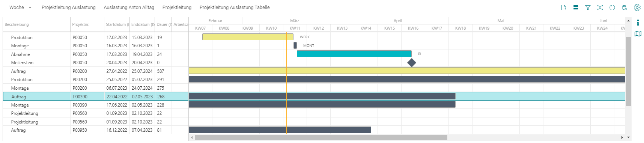The height and width of the screenshot is (143, 644).
Task: Open the Woche time scale dropdown
Action: click(x=20, y=8)
